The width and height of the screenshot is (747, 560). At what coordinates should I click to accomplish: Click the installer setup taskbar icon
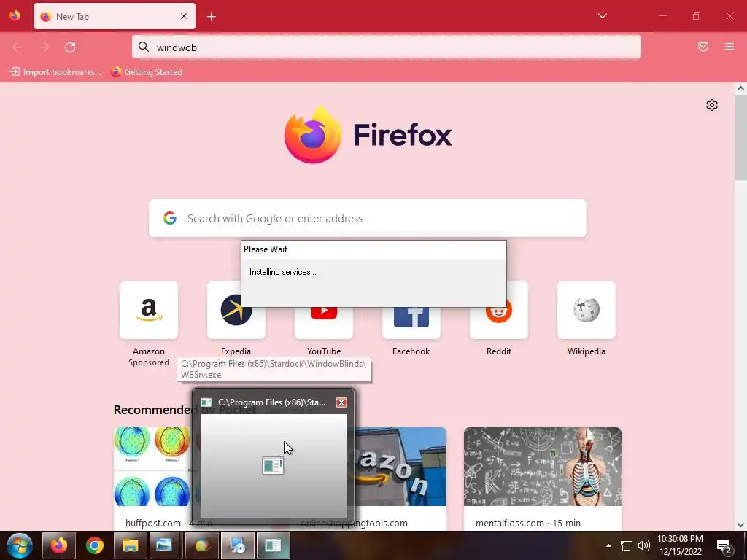[x=237, y=545]
